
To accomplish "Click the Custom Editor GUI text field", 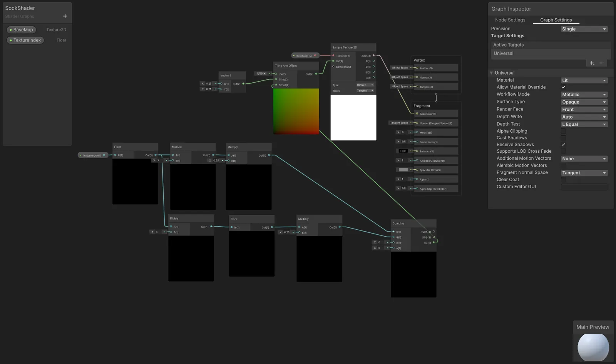I will tap(584, 187).
